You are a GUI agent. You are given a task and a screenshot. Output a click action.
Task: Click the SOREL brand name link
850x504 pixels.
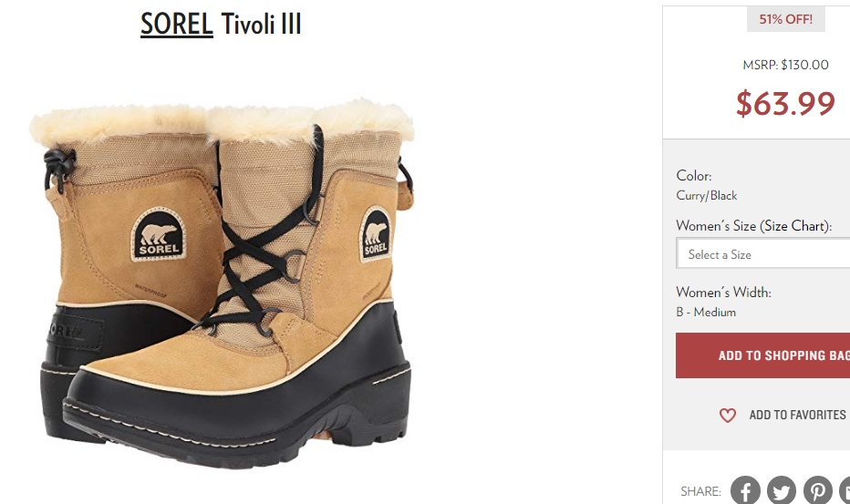click(176, 24)
